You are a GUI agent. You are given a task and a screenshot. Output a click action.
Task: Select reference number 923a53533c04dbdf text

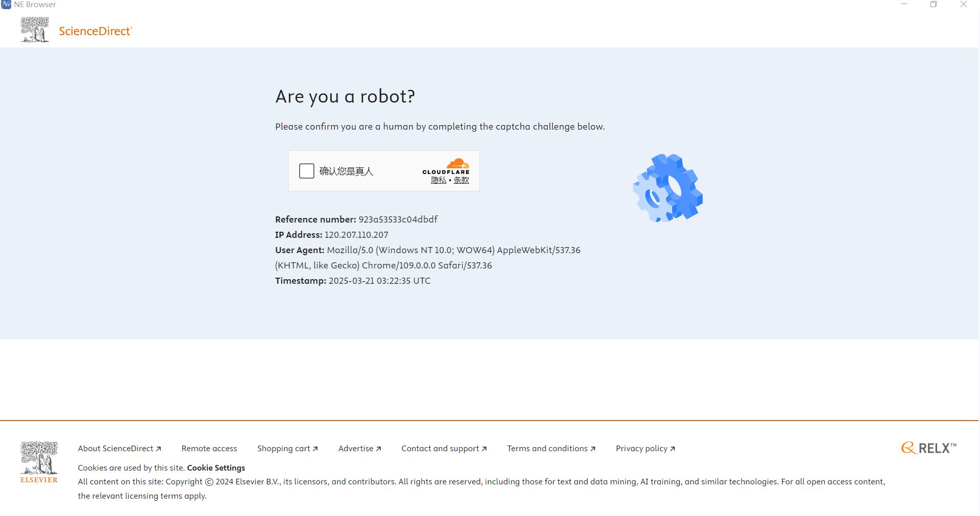point(398,219)
